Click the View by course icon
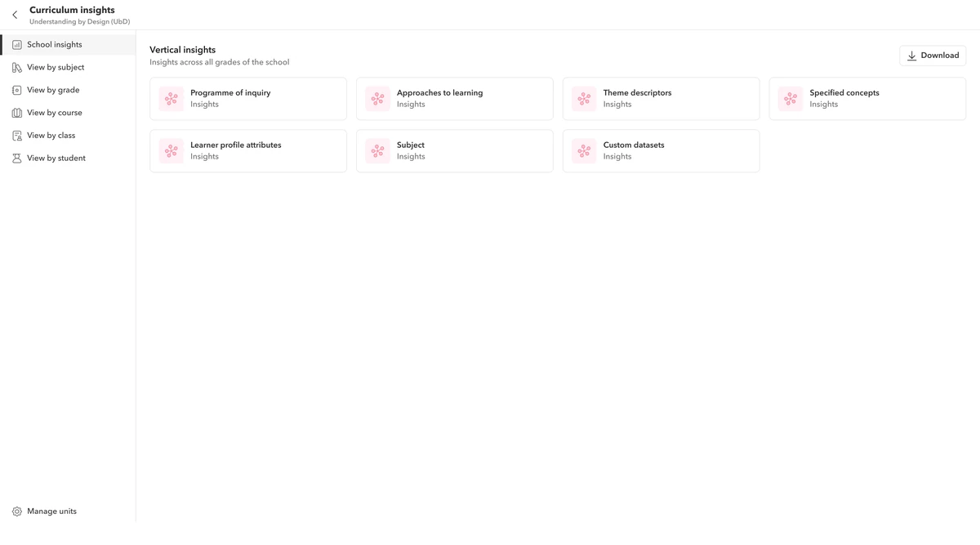This screenshot has width=980, height=545. click(x=17, y=113)
